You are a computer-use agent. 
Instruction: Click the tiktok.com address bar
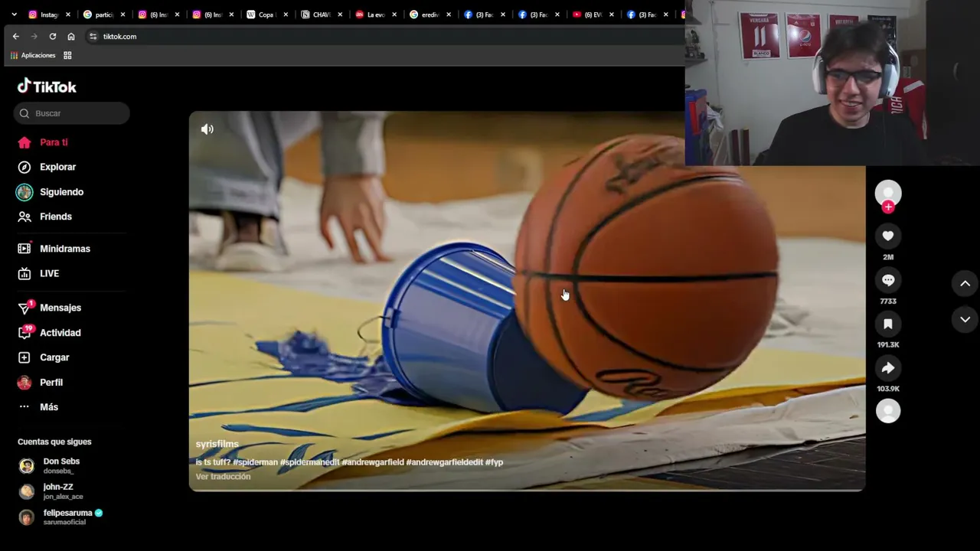[383, 36]
